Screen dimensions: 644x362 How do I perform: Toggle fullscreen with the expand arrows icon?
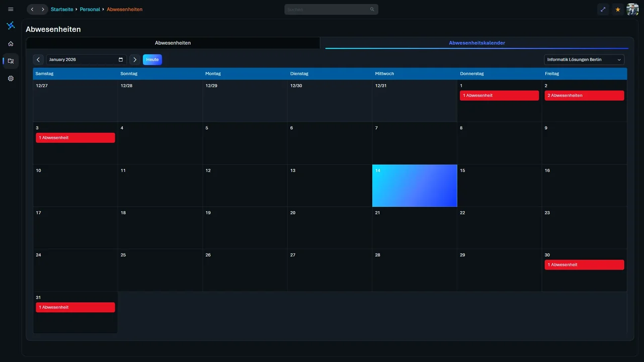[x=603, y=10]
